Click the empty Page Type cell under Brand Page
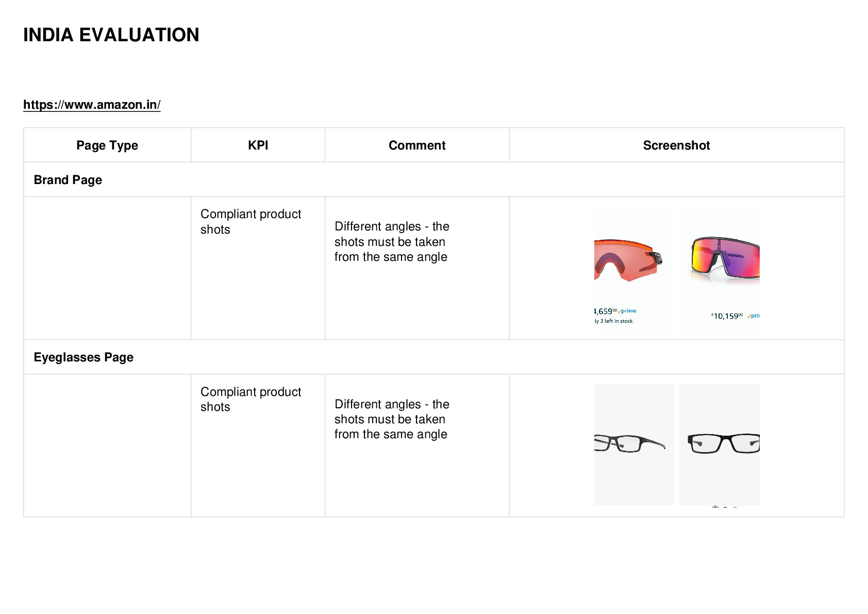The height and width of the screenshot is (614, 868). pos(107,268)
